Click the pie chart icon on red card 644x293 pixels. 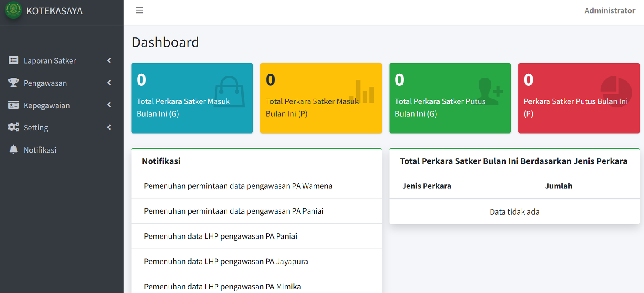tap(616, 92)
